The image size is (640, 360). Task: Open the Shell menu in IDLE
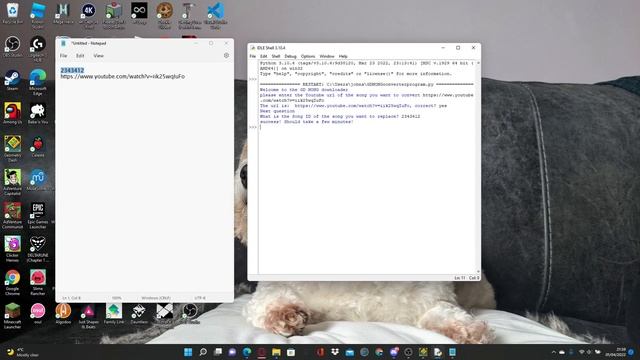(276, 56)
